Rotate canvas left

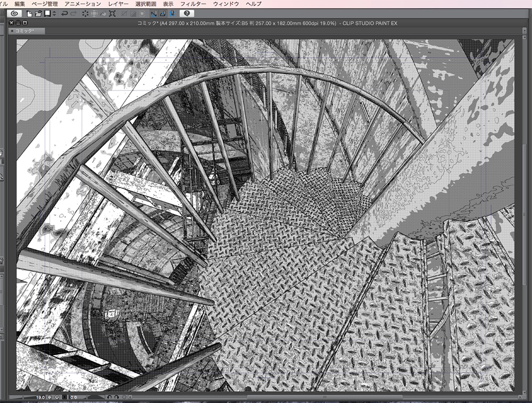tap(110, 397)
